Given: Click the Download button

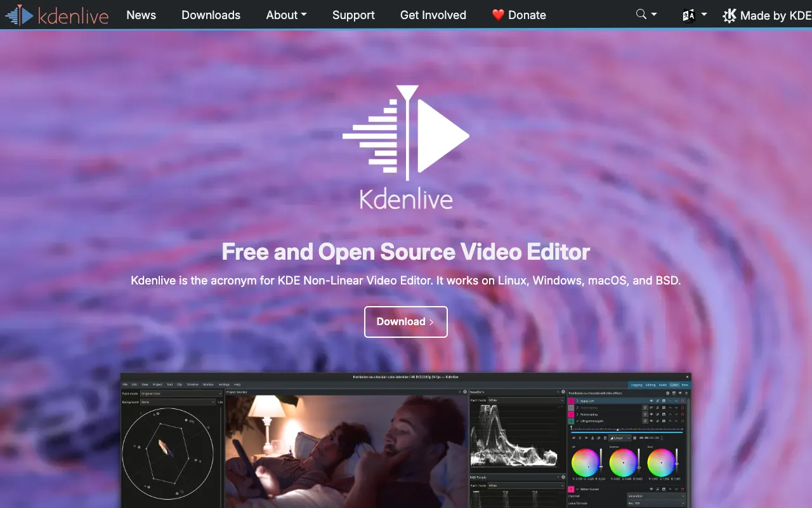Looking at the screenshot, I should coord(405,321).
